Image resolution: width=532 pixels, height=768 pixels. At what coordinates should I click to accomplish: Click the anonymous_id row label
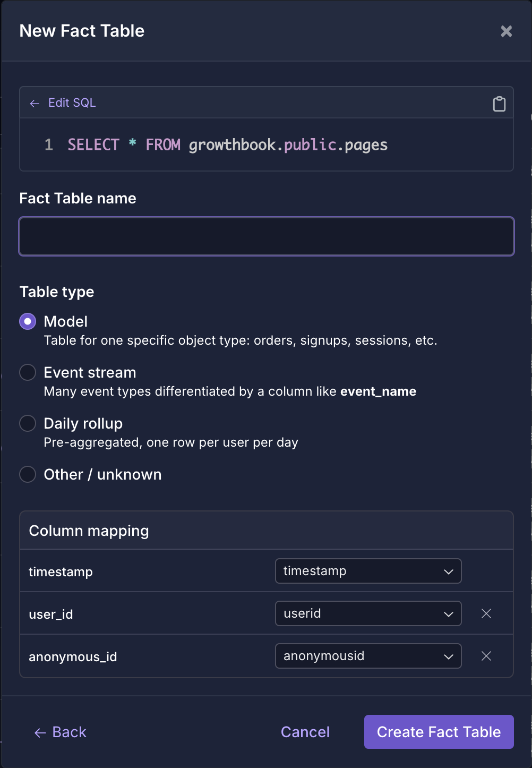coord(73,657)
